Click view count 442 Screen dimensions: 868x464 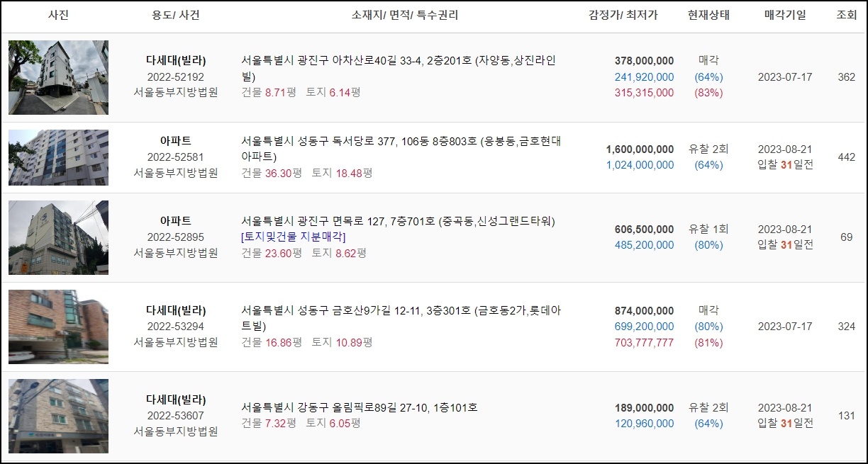click(x=847, y=157)
